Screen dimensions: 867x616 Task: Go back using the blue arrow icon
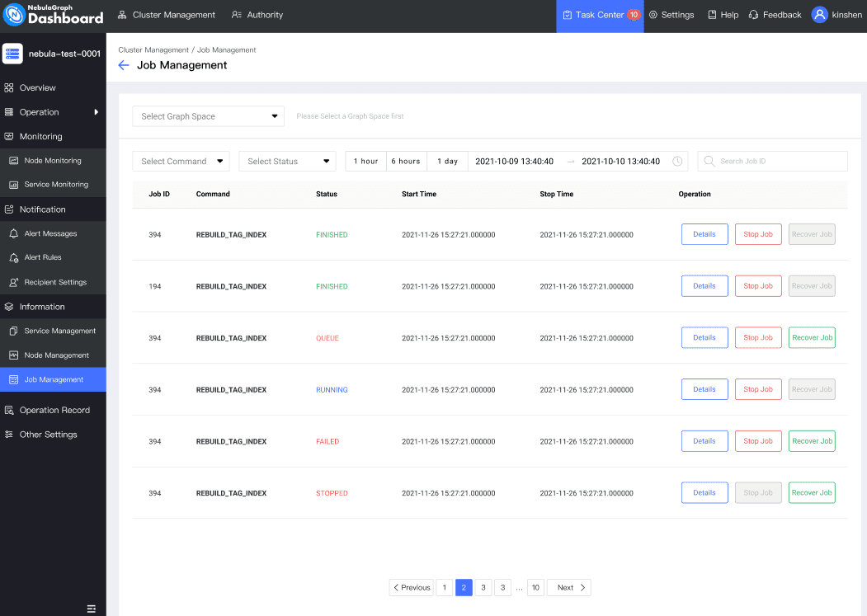(x=124, y=65)
